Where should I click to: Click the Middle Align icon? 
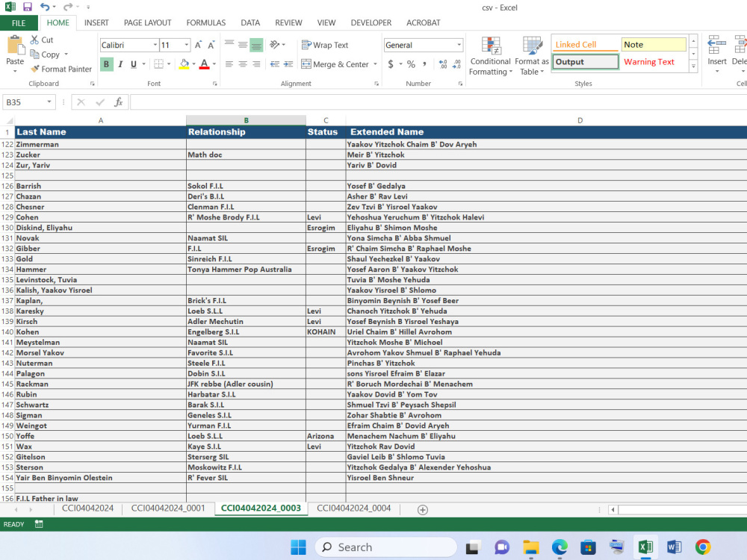[243, 45]
